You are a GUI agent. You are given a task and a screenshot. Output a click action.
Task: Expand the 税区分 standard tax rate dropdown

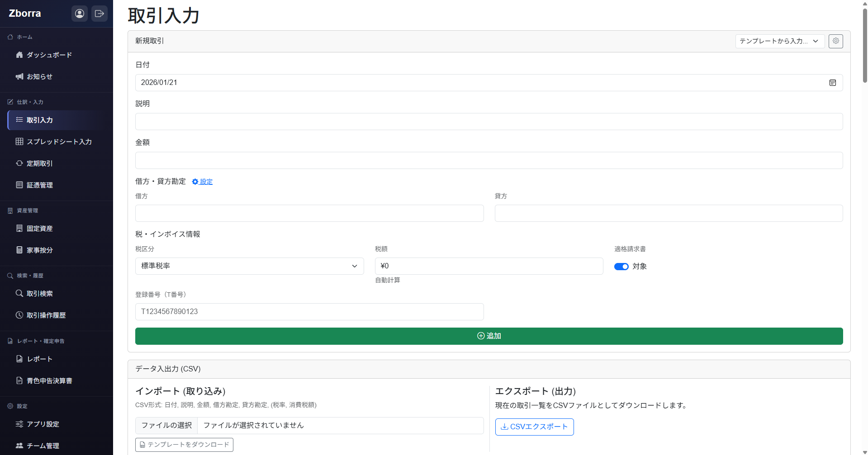249,266
